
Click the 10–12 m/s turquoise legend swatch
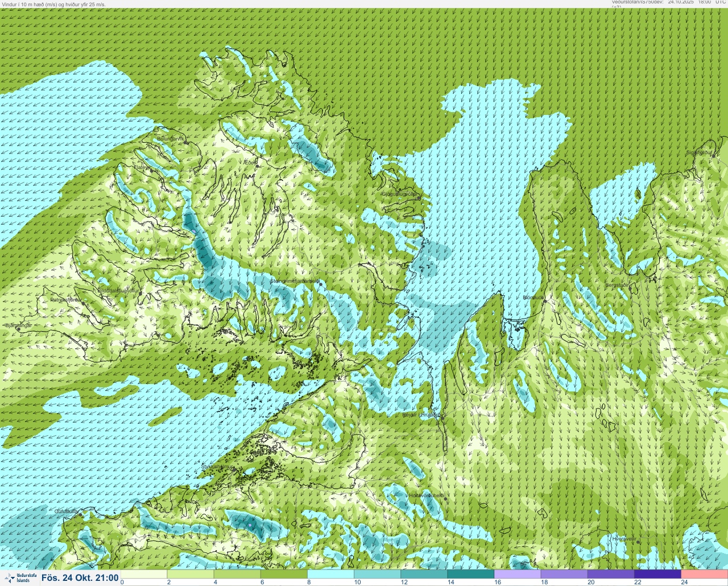coord(378,574)
